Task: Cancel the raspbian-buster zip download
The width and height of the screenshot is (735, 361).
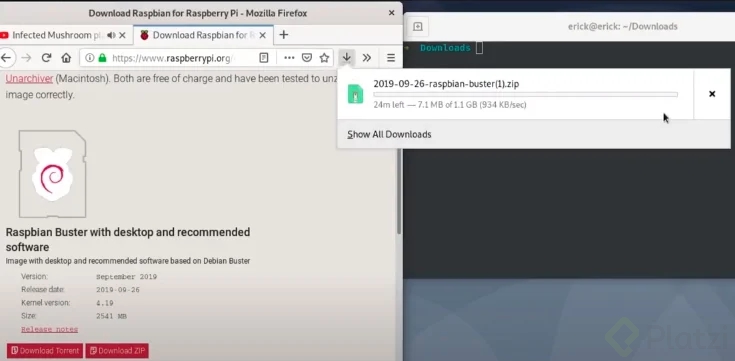Action: [712, 94]
